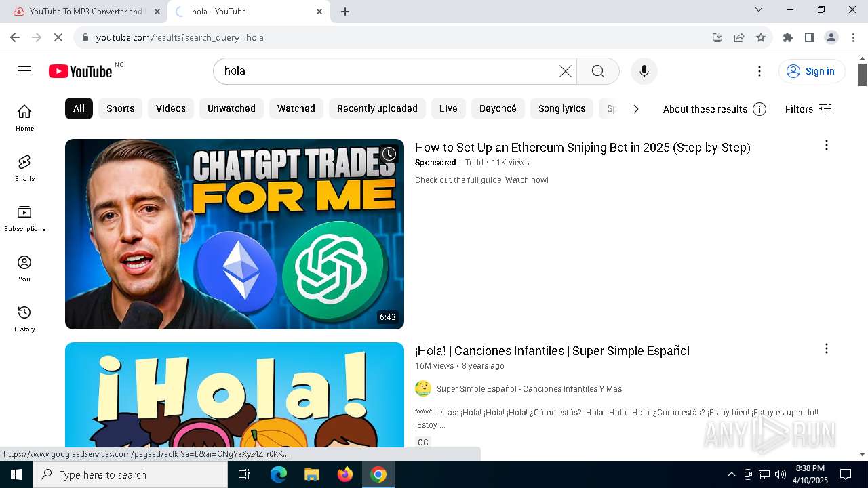Share this page via the address bar share icon
Image resolution: width=868 pixels, height=488 pixels.
tap(739, 37)
